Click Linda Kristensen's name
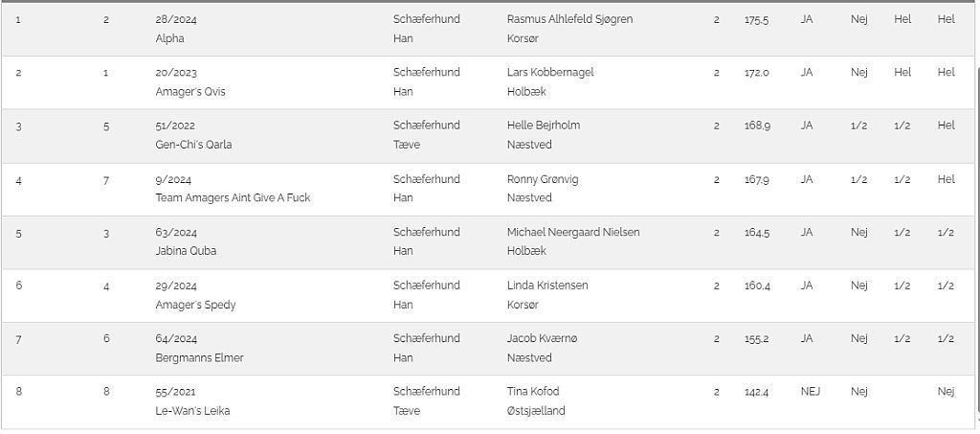The image size is (980, 434). [x=546, y=286]
